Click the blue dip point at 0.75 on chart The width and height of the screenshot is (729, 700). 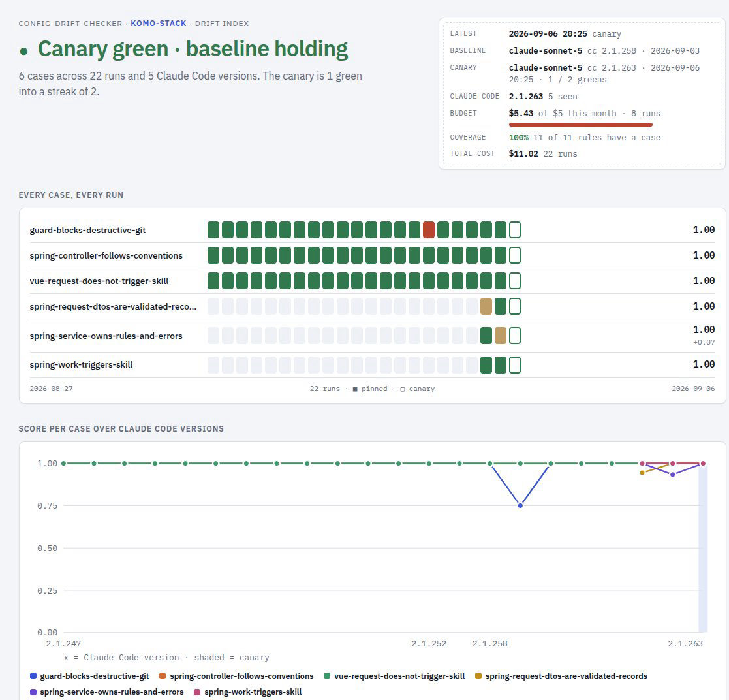click(520, 505)
